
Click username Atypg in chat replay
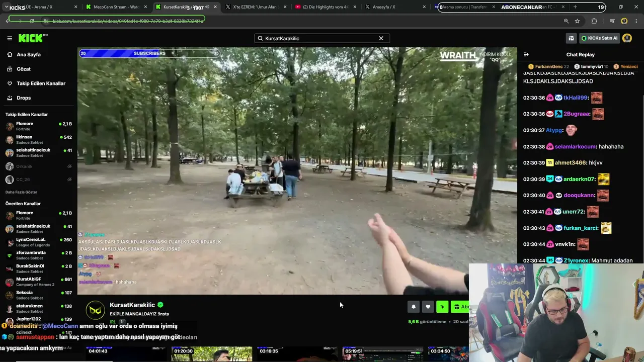coord(553,130)
